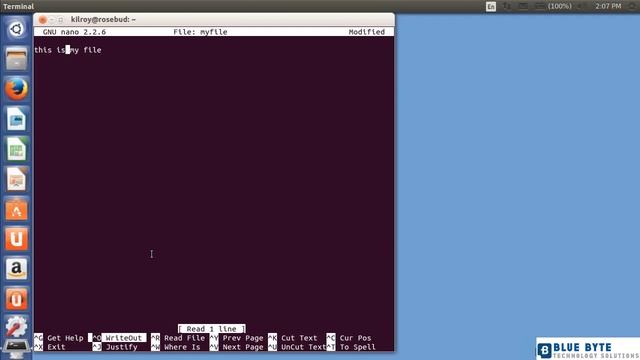
Task: Click the Terminal label in the top panel
Action: (x=18, y=6)
